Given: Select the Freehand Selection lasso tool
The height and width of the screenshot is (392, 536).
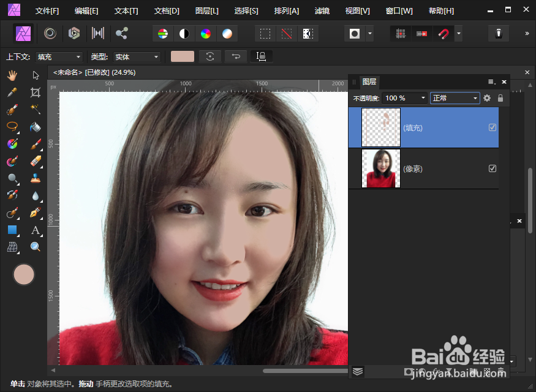Looking at the screenshot, I should click(x=12, y=127).
